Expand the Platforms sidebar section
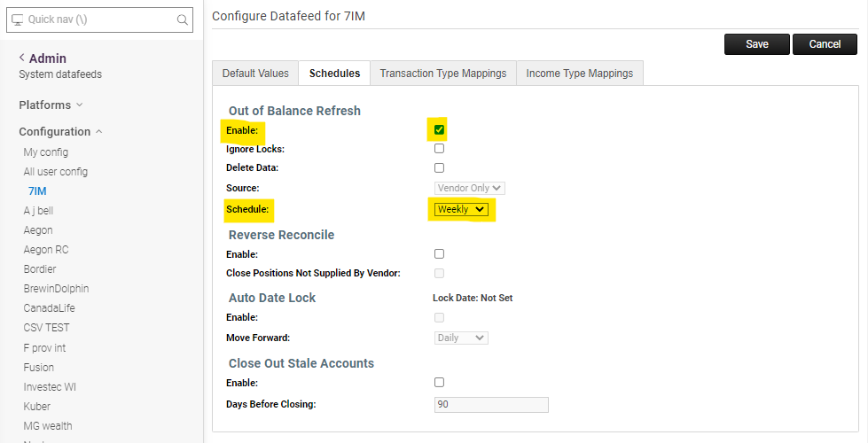This screenshot has width=868, height=443. [x=51, y=105]
